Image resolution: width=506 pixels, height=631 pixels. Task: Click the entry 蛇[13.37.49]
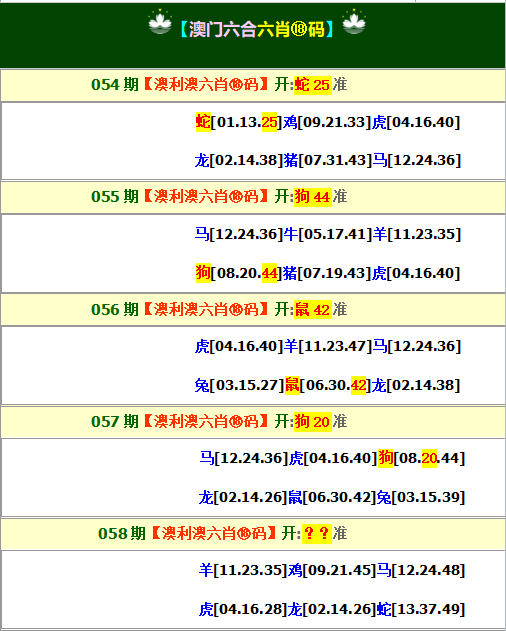click(x=421, y=609)
